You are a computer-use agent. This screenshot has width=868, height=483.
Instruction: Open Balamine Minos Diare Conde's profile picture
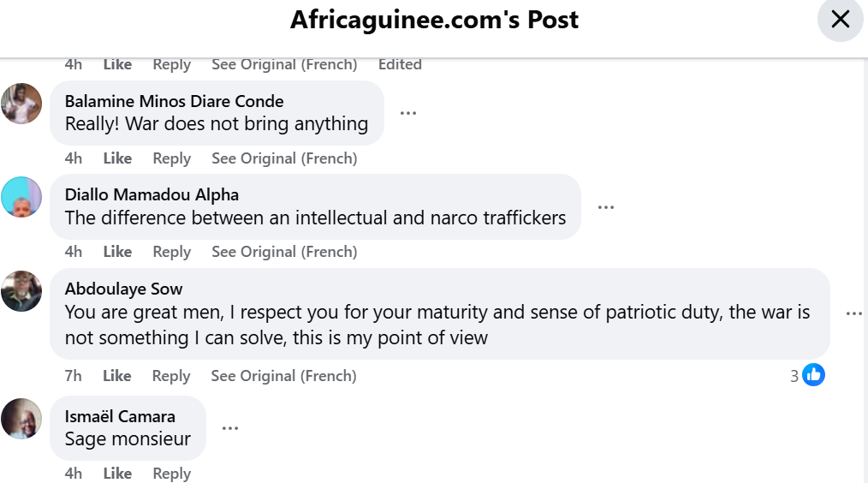click(21, 104)
